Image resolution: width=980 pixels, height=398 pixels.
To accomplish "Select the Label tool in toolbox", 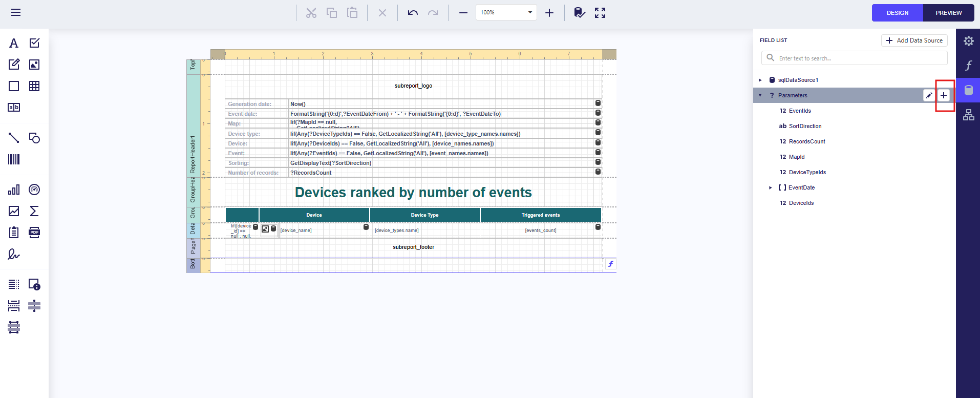I will (x=14, y=43).
